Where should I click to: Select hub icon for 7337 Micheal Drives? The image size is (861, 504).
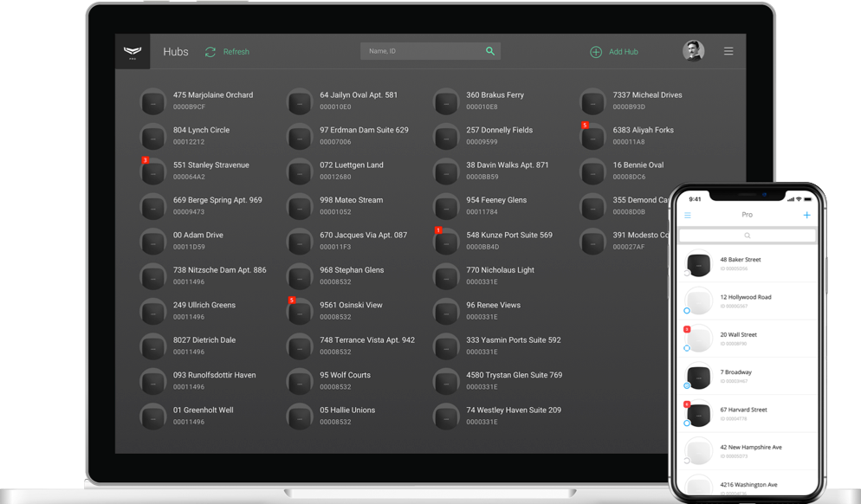click(x=592, y=101)
